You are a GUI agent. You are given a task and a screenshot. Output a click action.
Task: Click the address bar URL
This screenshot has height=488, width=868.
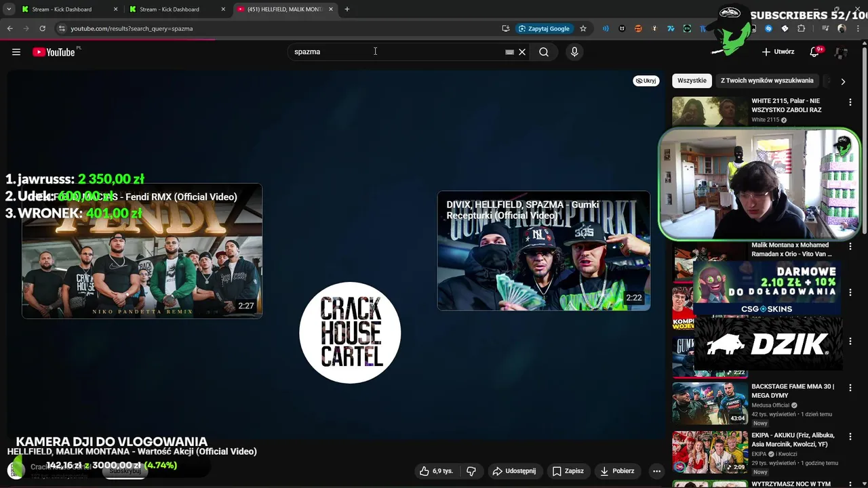(x=132, y=28)
